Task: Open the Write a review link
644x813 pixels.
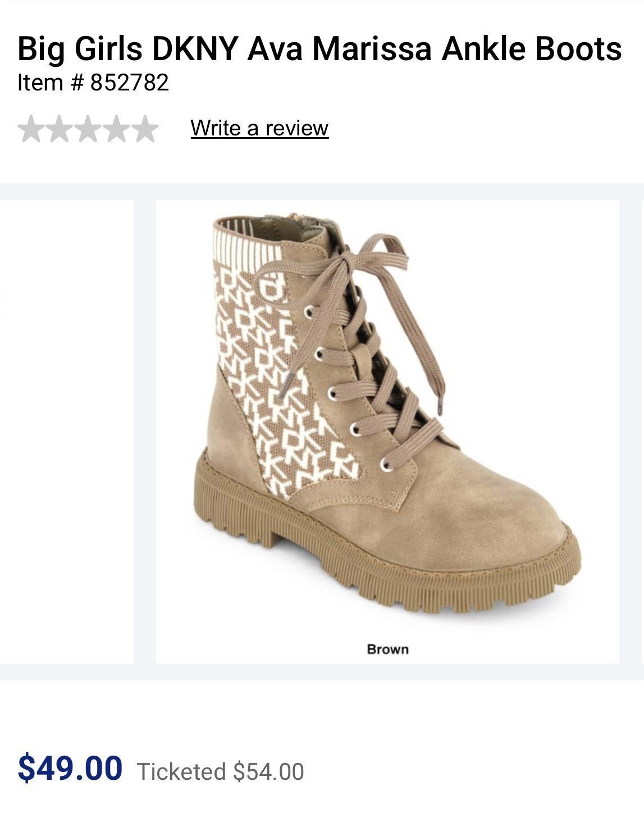Action: pos(259,128)
